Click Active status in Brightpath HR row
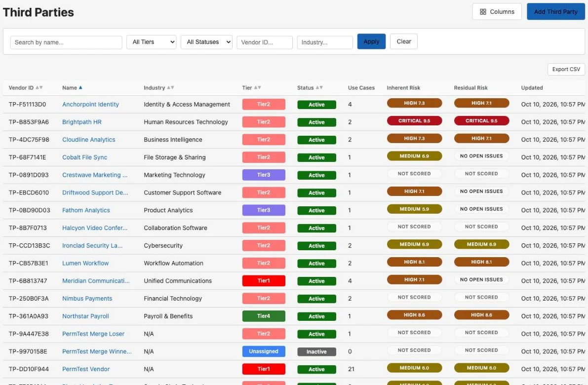588x385 pixels. [316, 122]
